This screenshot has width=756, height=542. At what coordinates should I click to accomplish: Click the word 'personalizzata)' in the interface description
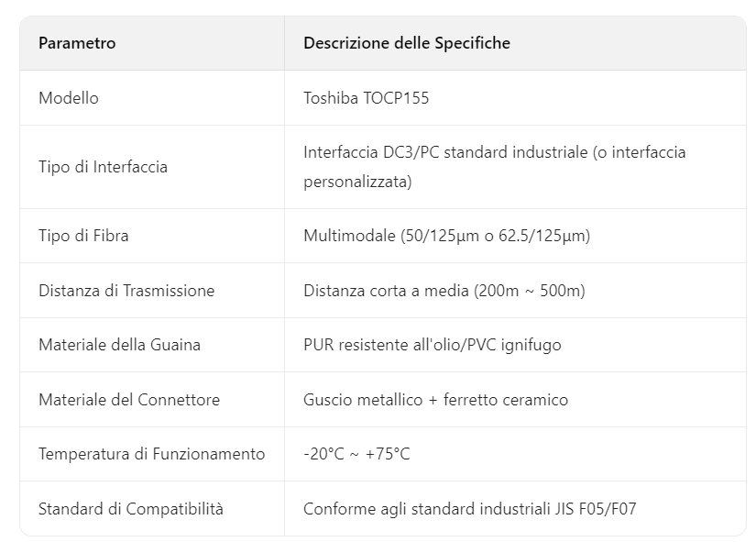[357, 182]
